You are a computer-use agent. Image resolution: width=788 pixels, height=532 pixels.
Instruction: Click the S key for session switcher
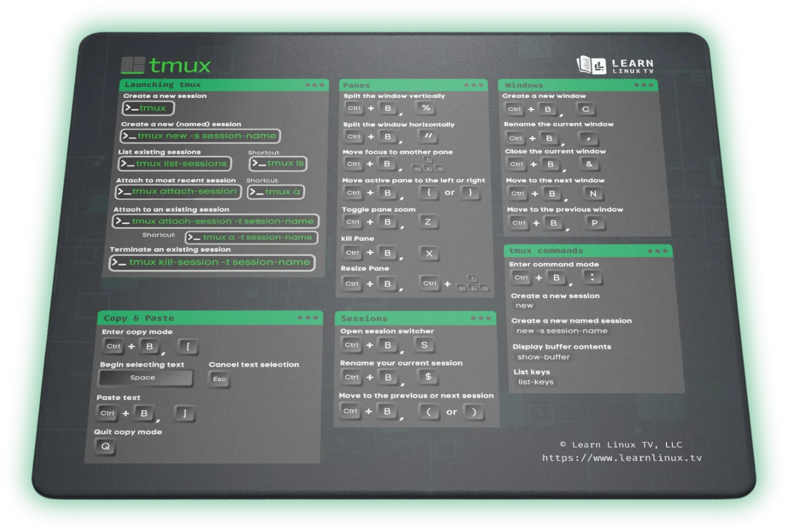(424, 345)
